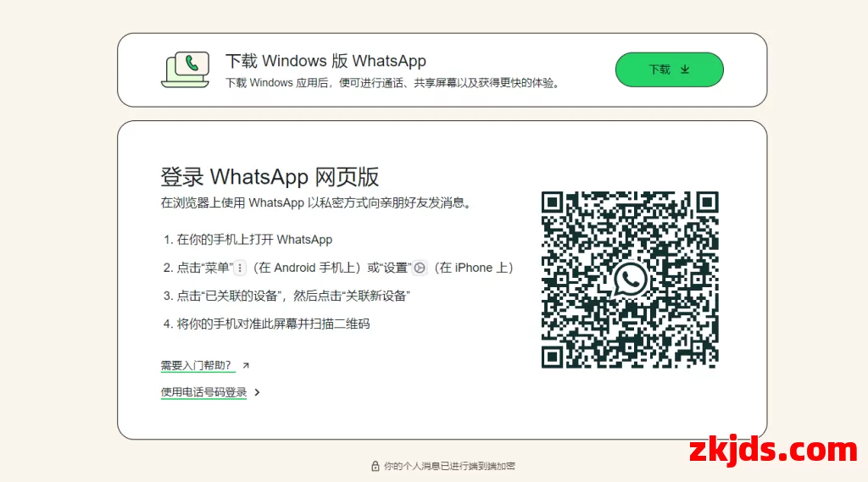Click the banner description 下载 Windows 应用后 text
Viewport: 868px width, 482px height.
393,83
